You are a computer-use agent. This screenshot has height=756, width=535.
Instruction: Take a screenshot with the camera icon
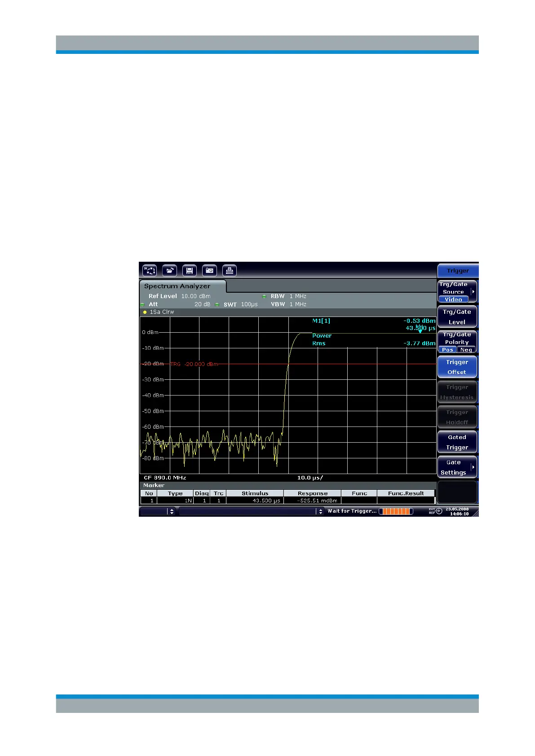[209, 271]
